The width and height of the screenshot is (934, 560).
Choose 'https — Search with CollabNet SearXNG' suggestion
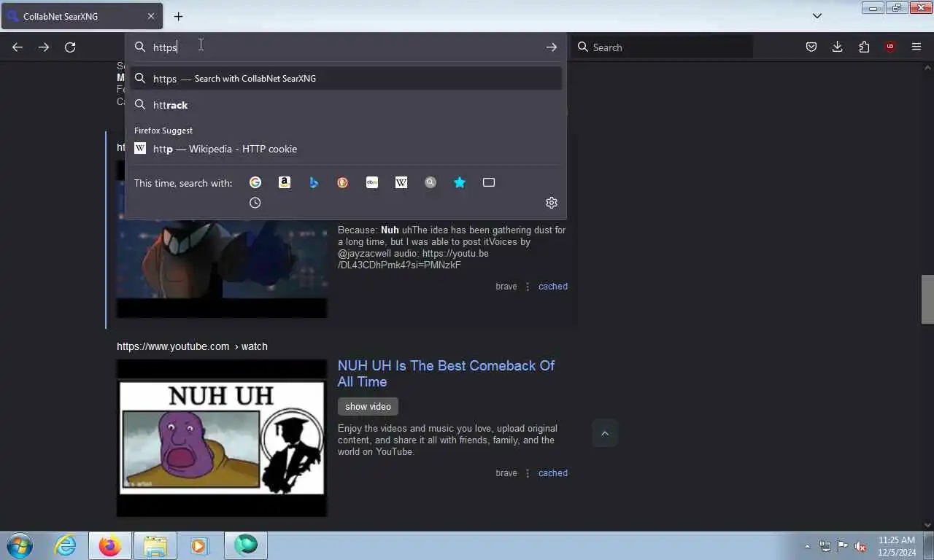click(x=347, y=79)
